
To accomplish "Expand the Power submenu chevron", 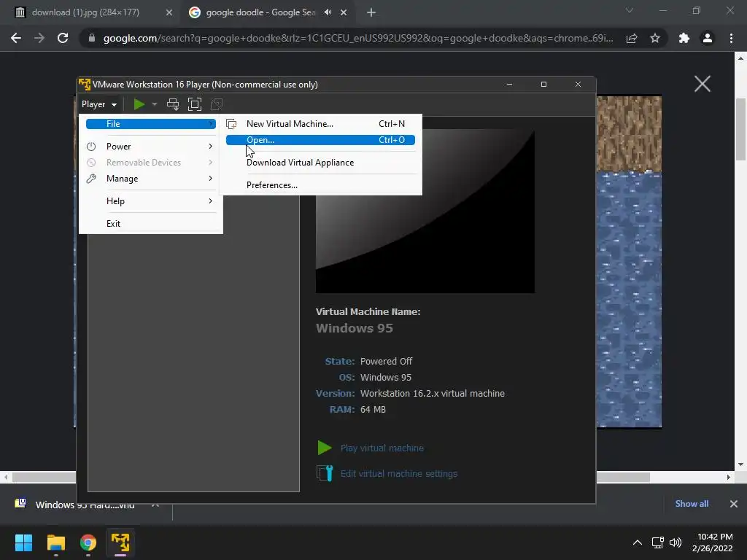I will (x=211, y=146).
